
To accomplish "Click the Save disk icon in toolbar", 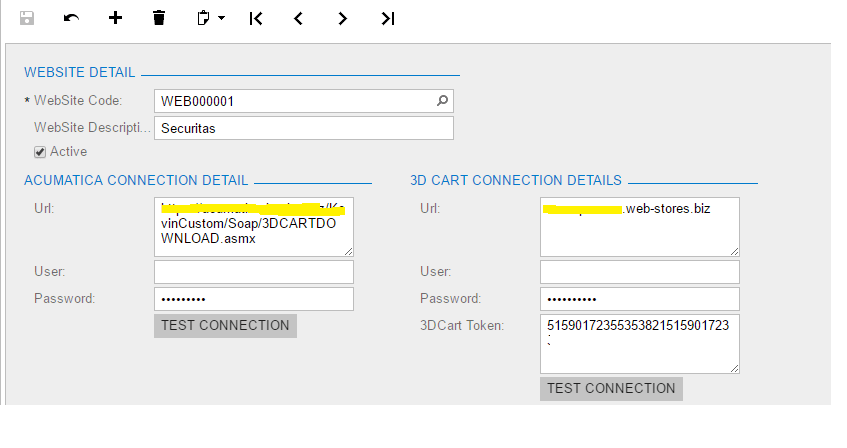I will click(26, 18).
